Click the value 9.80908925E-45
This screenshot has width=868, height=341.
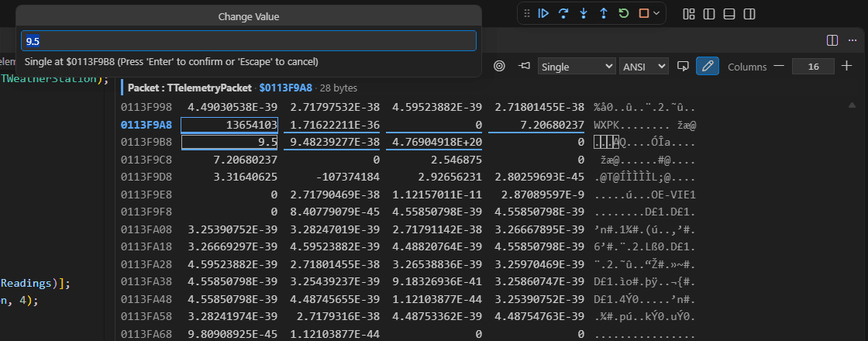point(232,334)
